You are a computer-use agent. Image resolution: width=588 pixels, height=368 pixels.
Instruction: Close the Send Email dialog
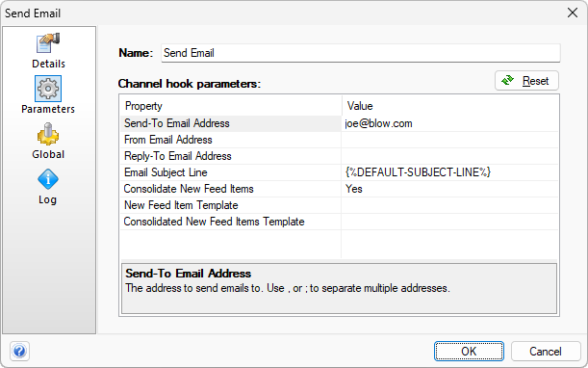tap(573, 13)
